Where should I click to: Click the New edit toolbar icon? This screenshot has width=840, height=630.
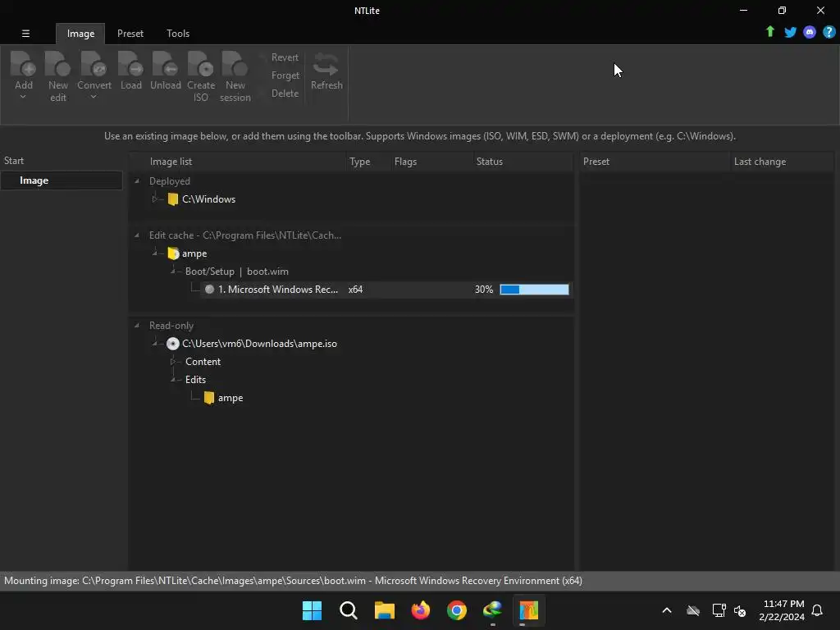click(58, 64)
